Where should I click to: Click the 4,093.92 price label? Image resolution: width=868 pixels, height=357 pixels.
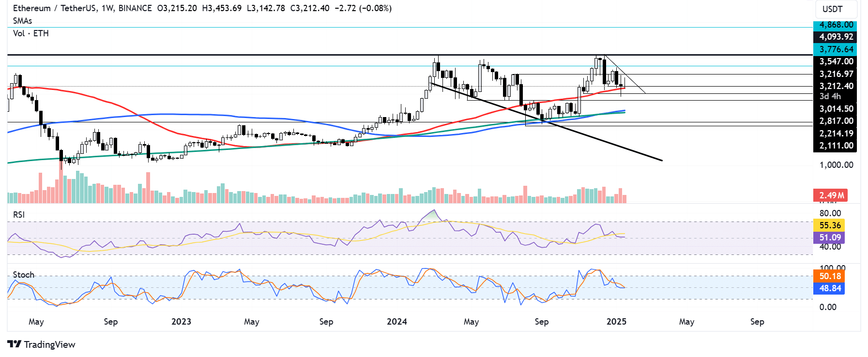coord(835,37)
